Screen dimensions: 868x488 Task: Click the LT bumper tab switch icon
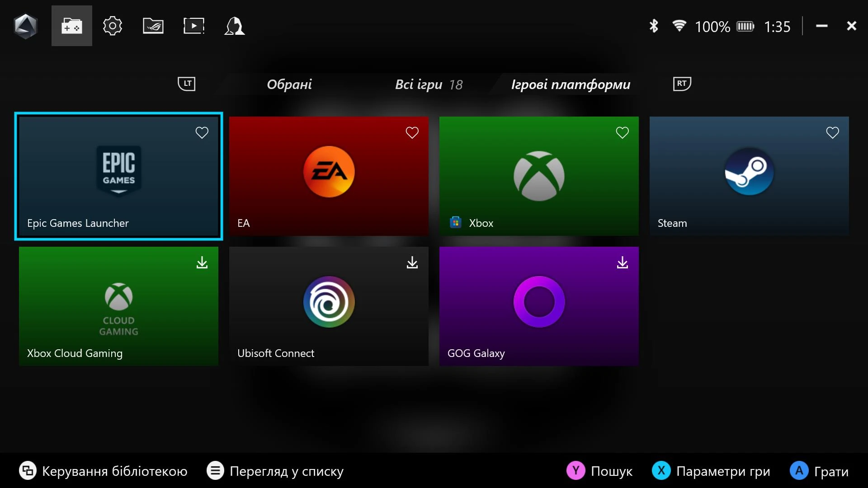(x=187, y=84)
